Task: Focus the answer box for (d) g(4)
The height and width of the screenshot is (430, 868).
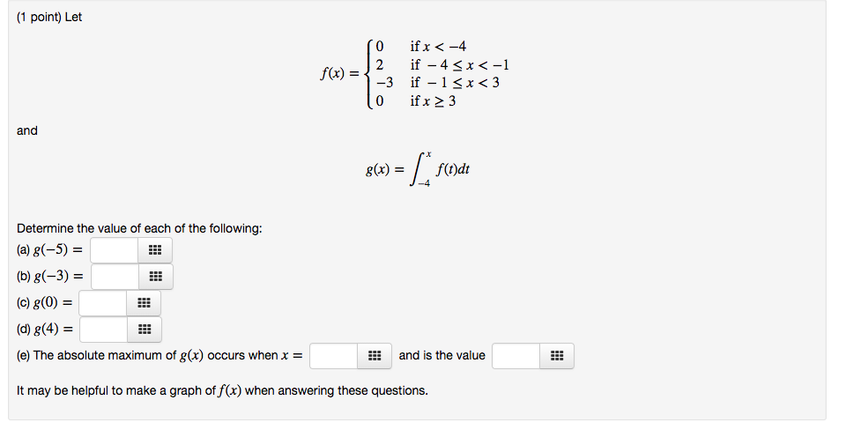Action: pos(103,330)
